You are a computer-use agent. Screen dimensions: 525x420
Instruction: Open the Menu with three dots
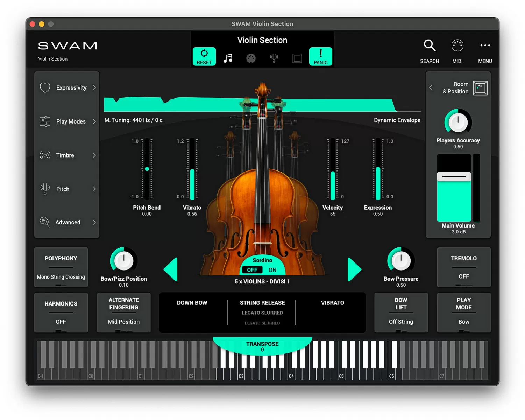[x=485, y=45]
